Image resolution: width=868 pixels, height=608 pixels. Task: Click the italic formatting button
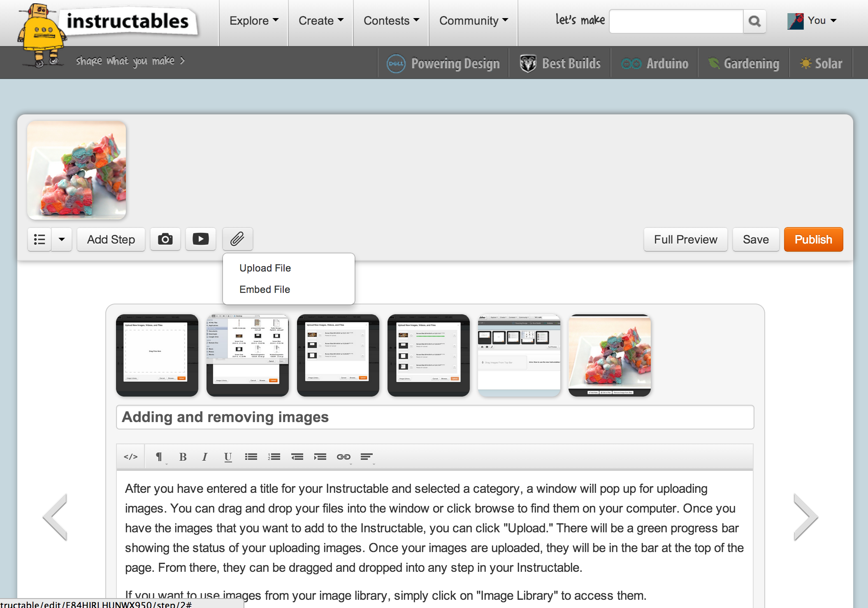click(204, 456)
